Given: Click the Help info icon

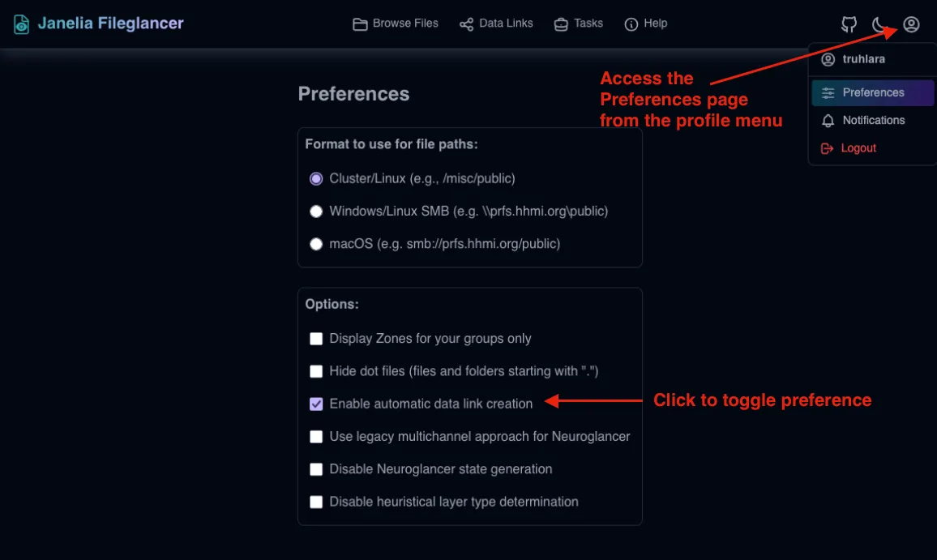Looking at the screenshot, I should coord(631,24).
